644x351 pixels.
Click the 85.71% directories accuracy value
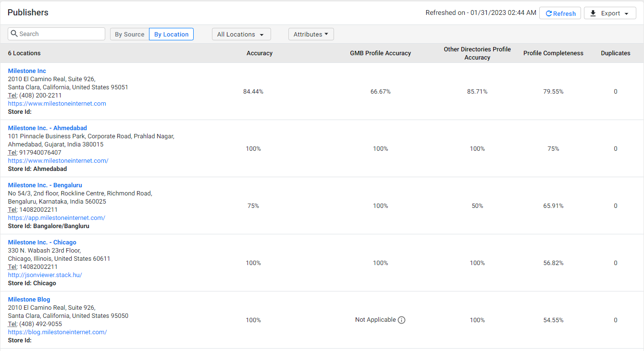(477, 92)
